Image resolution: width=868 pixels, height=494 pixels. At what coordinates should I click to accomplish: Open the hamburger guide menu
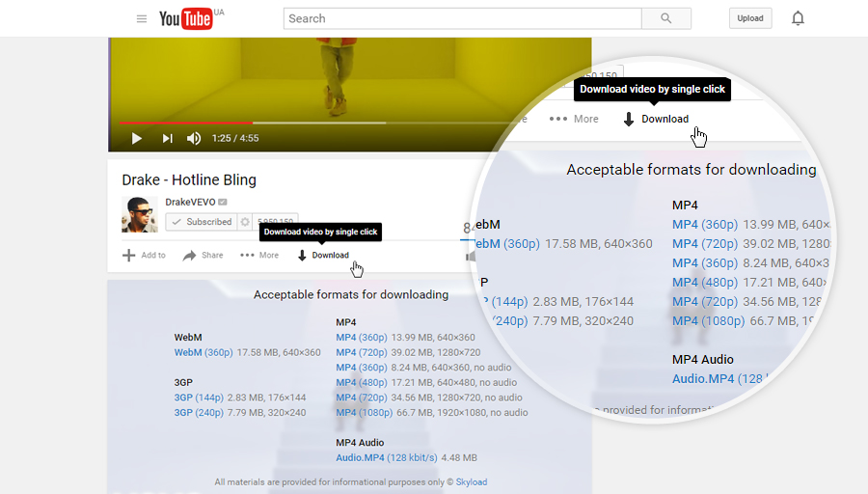click(142, 18)
